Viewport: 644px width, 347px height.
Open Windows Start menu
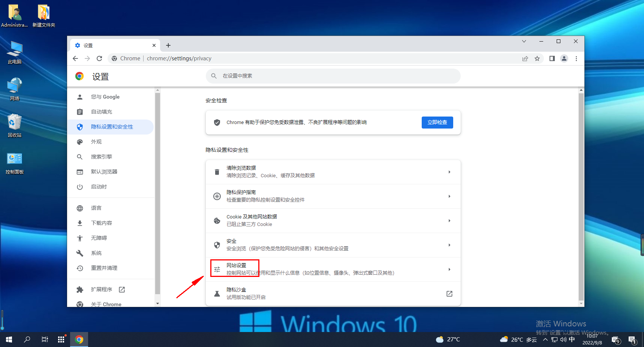pyautogui.click(x=9, y=340)
